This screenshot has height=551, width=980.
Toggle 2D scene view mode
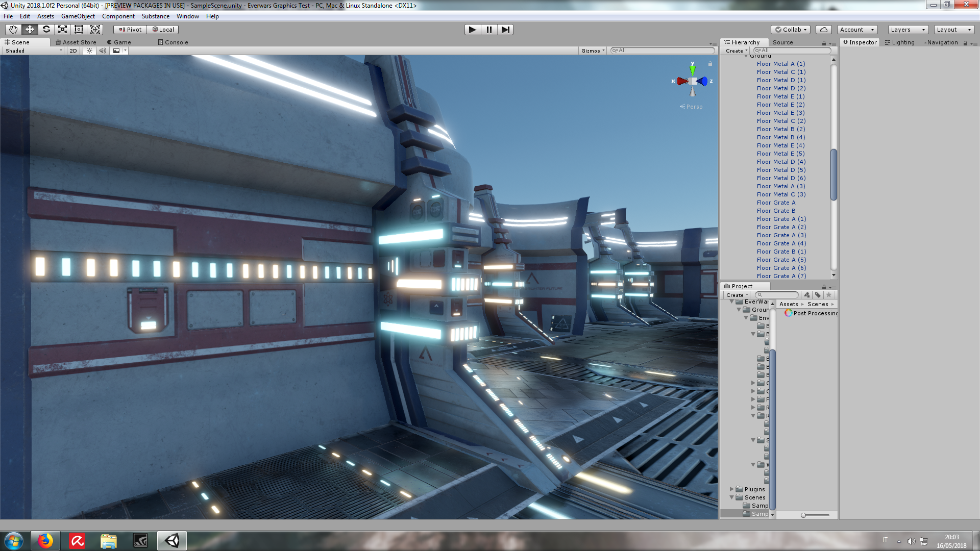tap(73, 51)
